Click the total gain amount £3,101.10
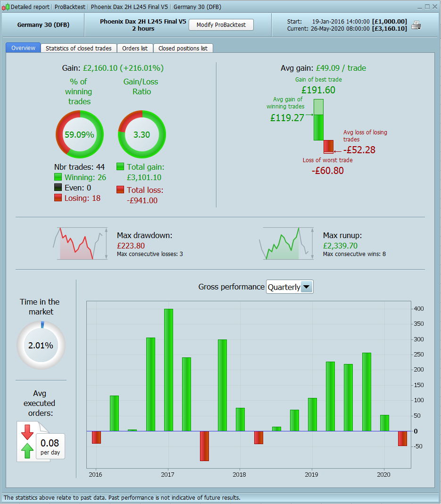The width and height of the screenshot is (441, 504). pos(144,177)
